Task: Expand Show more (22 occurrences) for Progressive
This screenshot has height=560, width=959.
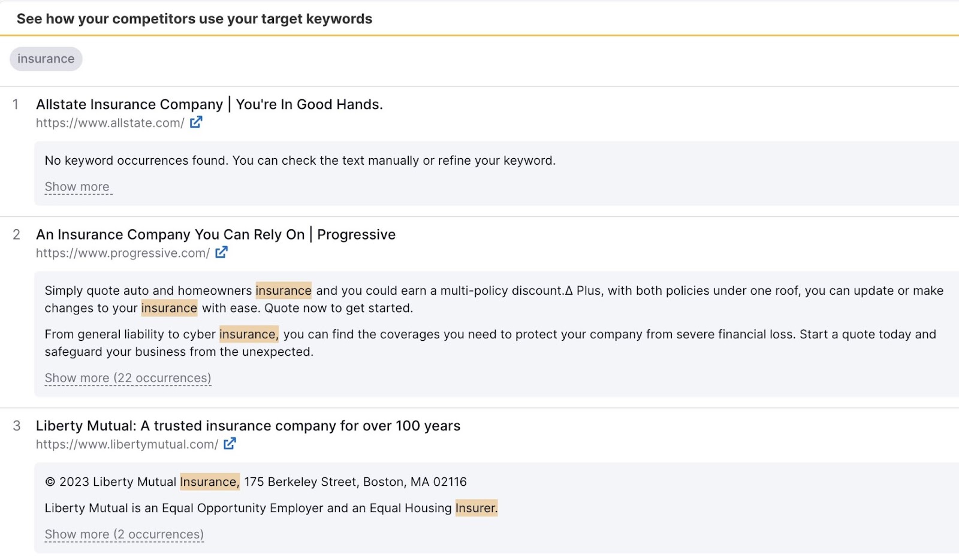Action: coord(127,378)
